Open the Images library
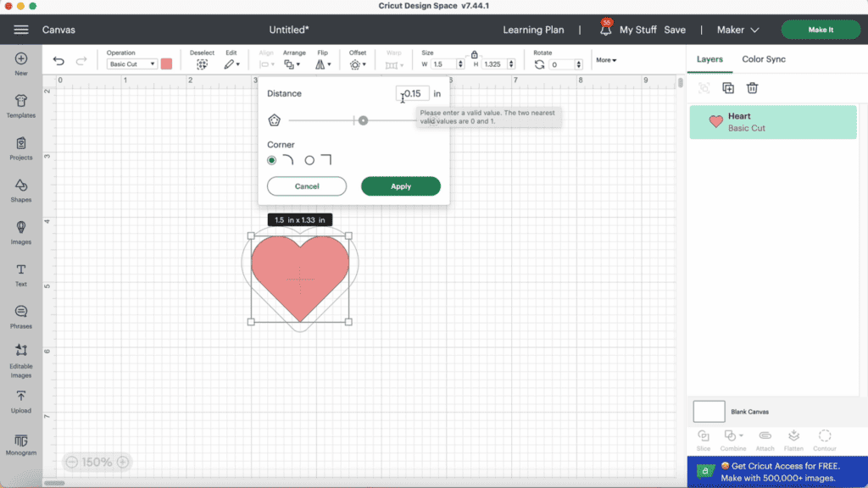868x488 pixels. pyautogui.click(x=21, y=232)
